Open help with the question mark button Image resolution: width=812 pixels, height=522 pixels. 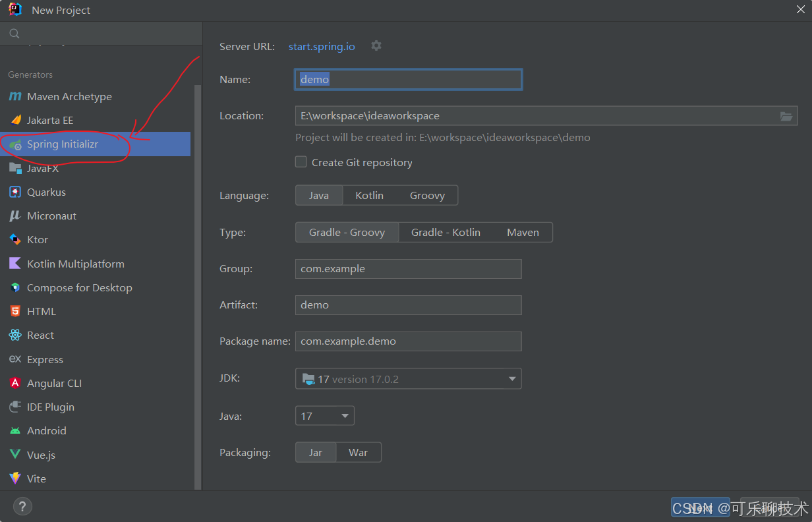click(x=22, y=506)
